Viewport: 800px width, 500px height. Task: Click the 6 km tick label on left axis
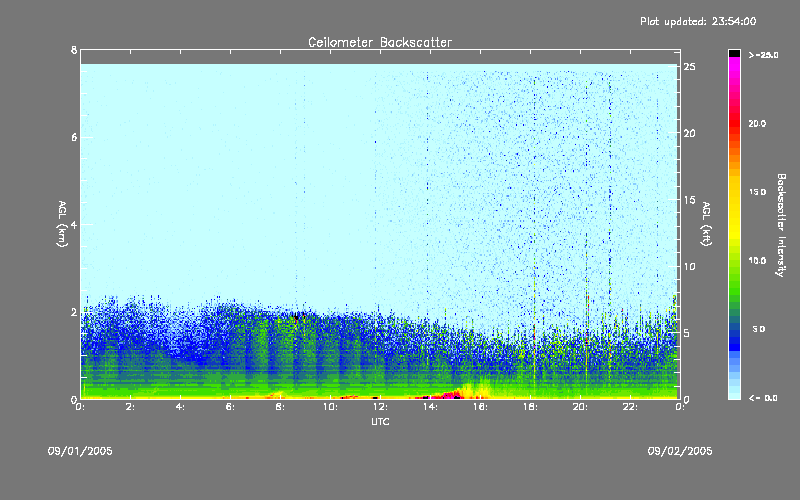(74, 137)
